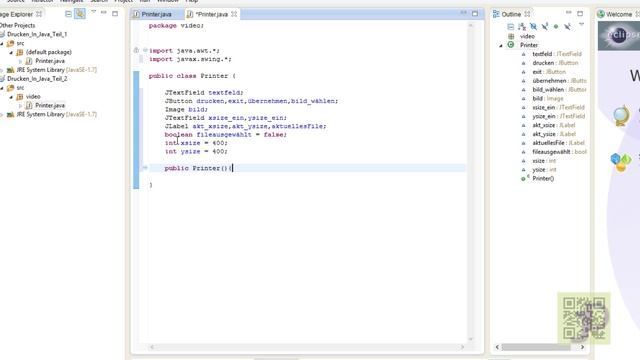Select Printer.java in video package

[50, 105]
